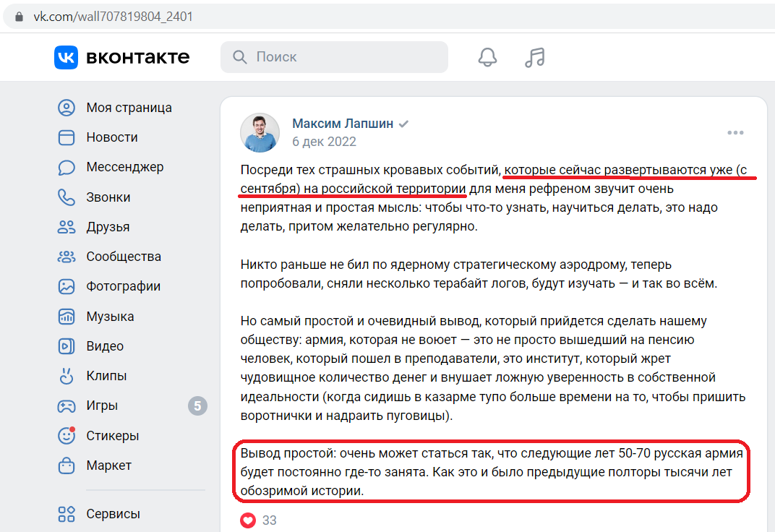This screenshot has height=532, width=775.
Task: Click the Clips hand icon
Action: pyautogui.click(x=67, y=376)
